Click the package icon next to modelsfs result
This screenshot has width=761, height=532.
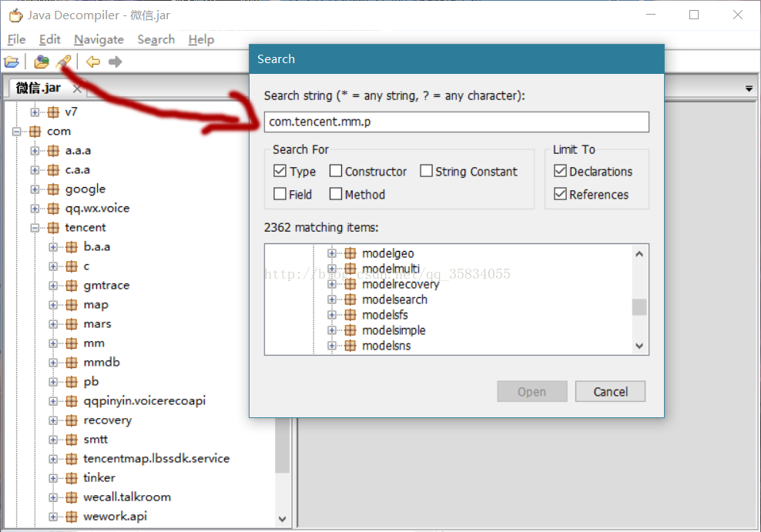350,315
